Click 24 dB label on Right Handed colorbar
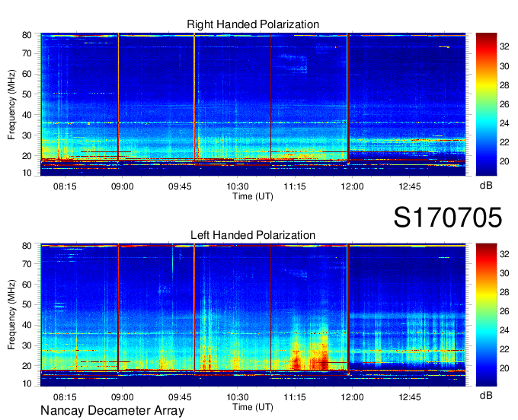This screenshot has height=420, width=518. tap(504, 123)
